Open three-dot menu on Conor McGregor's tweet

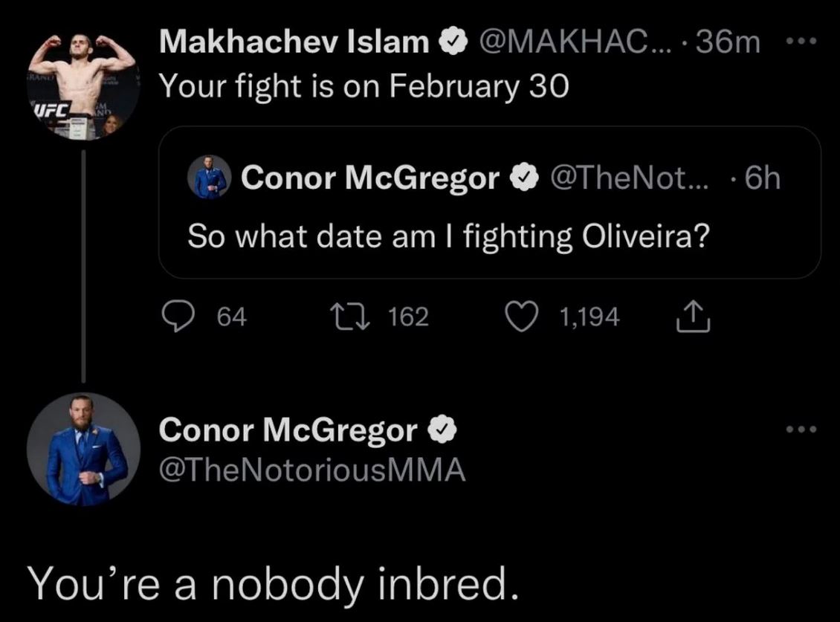click(x=801, y=429)
